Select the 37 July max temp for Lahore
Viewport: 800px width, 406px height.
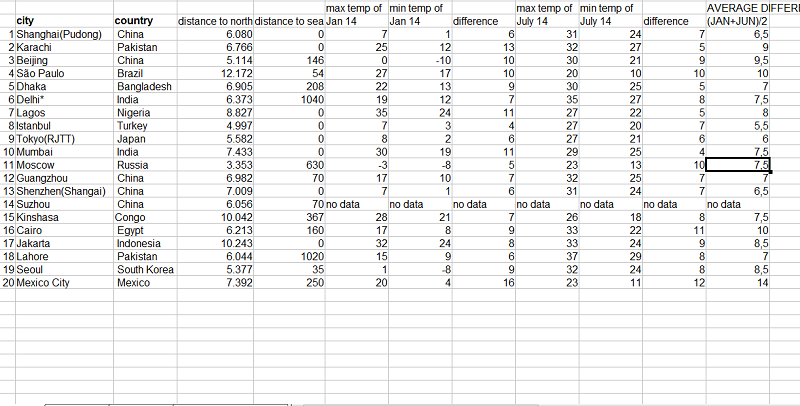click(547, 257)
